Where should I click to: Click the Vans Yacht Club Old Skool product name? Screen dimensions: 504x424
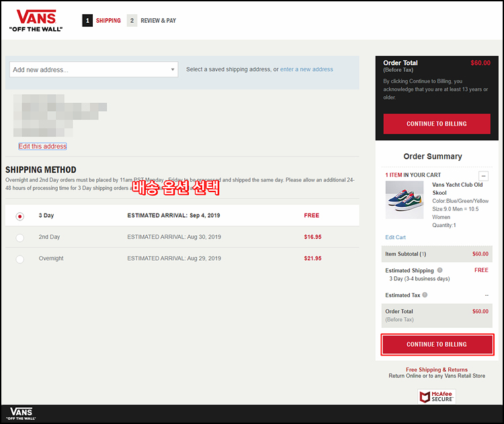pos(457,189)
